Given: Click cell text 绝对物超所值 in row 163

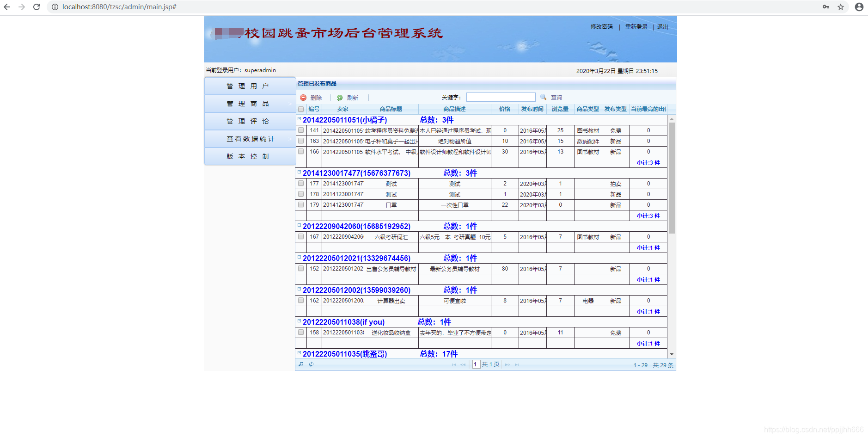Looking at the screenshot, I should pyautogui.click(x=455, y=141).
